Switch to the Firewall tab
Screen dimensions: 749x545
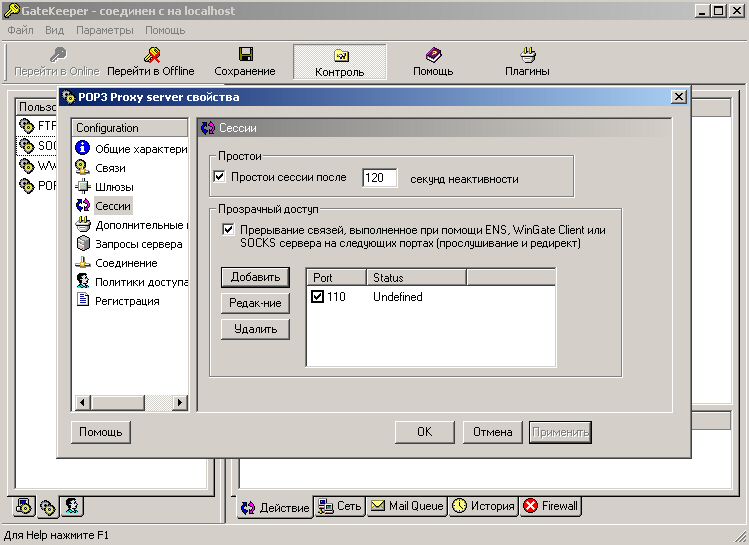[550, 506]
